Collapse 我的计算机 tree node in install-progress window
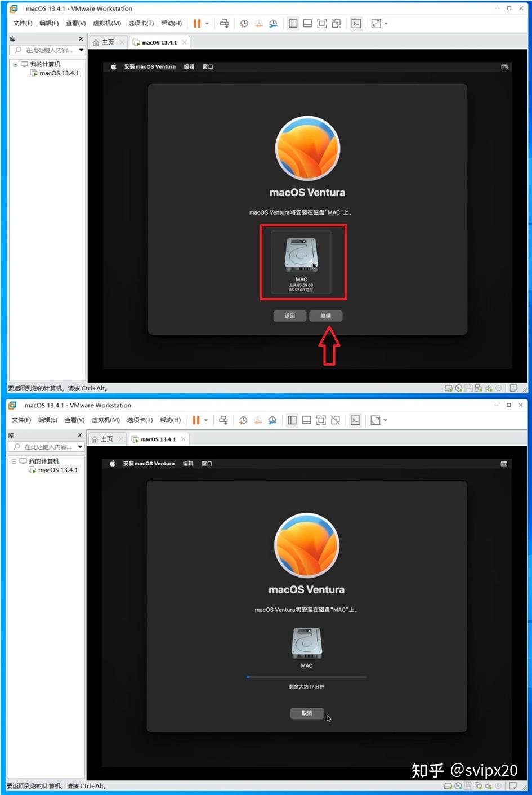The image size is (532, 795). point(14,461)
